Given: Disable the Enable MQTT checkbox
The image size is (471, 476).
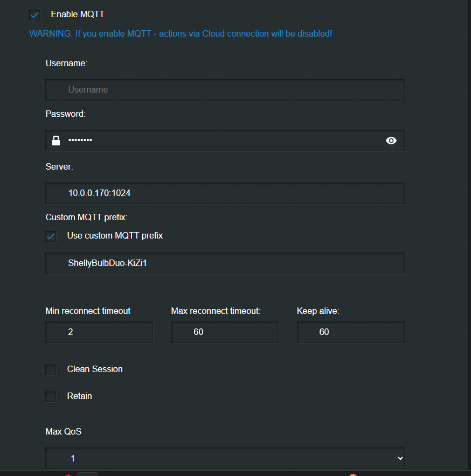Looking at the screenshot, I should click(35, 15).
